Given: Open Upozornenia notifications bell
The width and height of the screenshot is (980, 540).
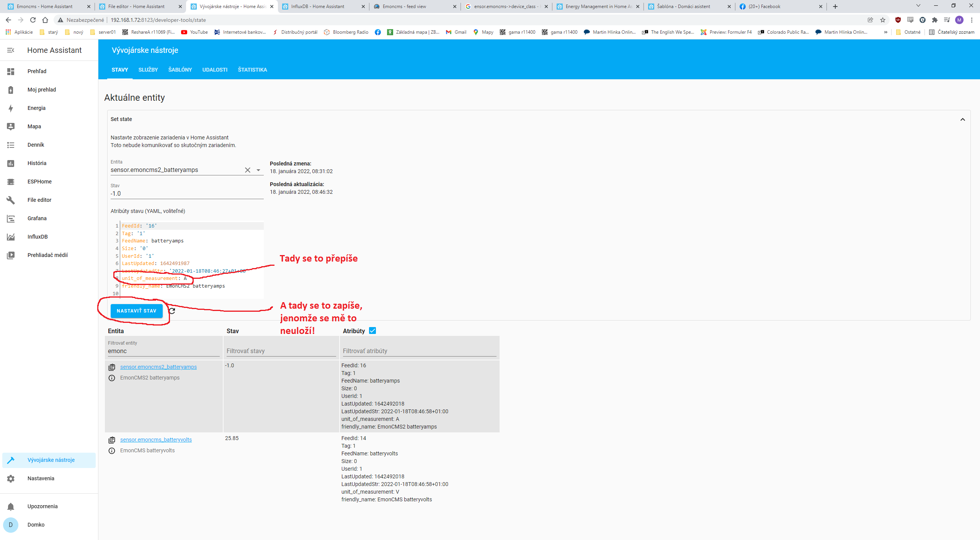Looking at the screenshot, I should pyautogui.click(x=11, y=506).
